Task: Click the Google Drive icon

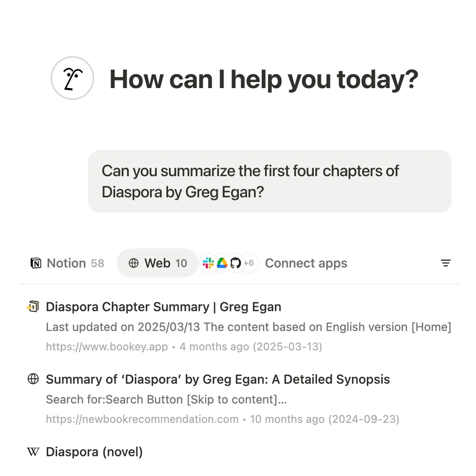Action: pos(222,263)
